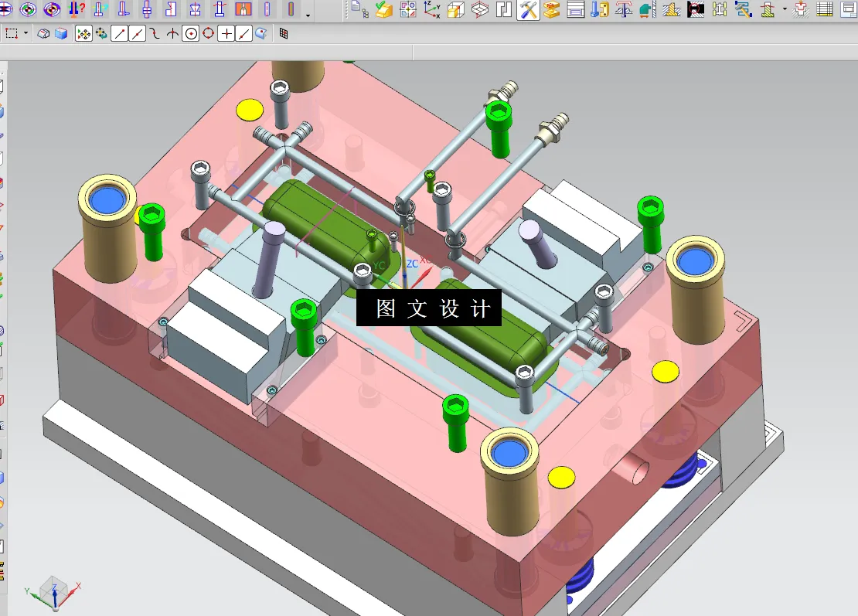Open the yellow Bill of Material table icon
This screenshot has height=616, width=858.
click(x=825, y=9)
